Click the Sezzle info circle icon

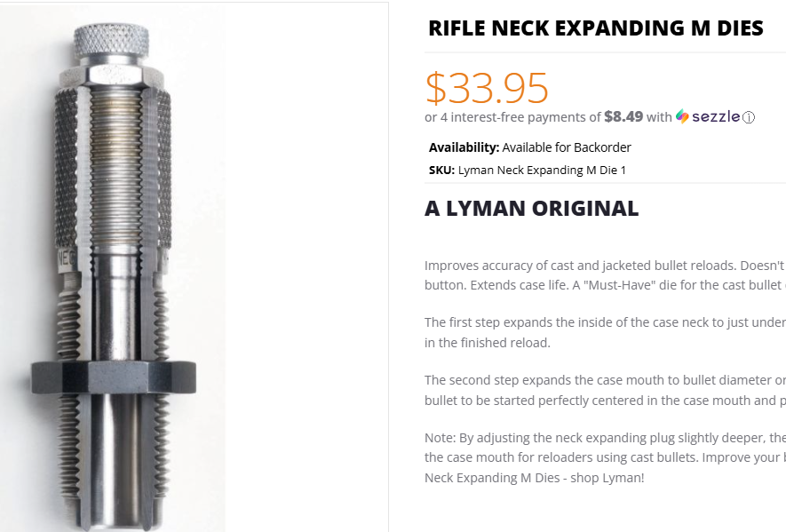[749, 117]
